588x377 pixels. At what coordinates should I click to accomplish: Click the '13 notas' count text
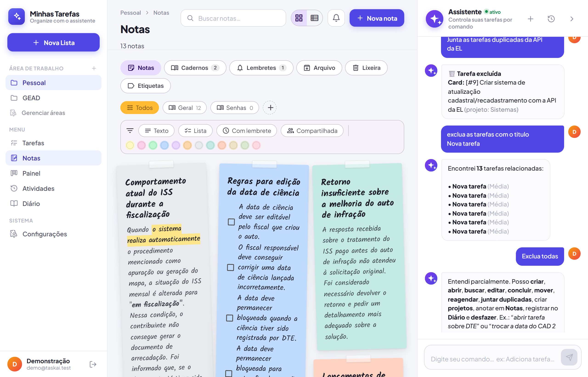click(x=132, y=46)
